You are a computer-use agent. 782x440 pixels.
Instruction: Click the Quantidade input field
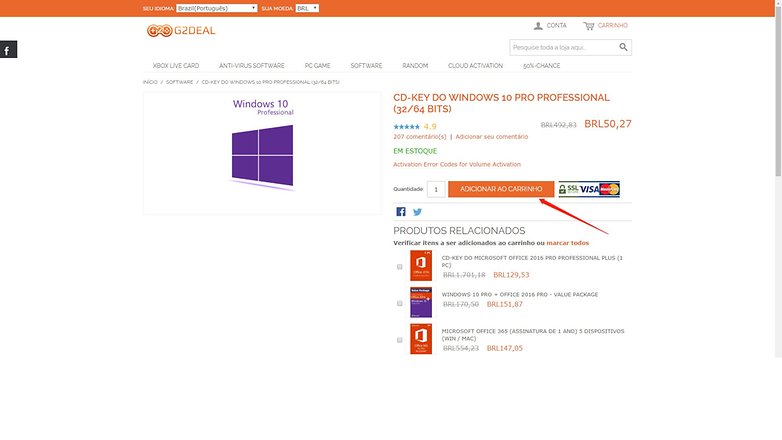pyautogui.click(x=436, y=189)
